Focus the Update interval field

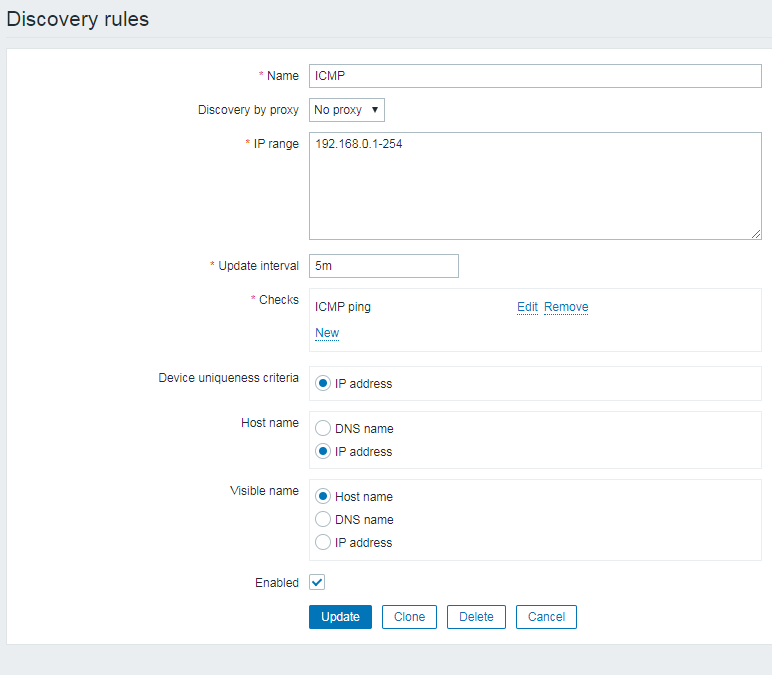pos(383,266)
